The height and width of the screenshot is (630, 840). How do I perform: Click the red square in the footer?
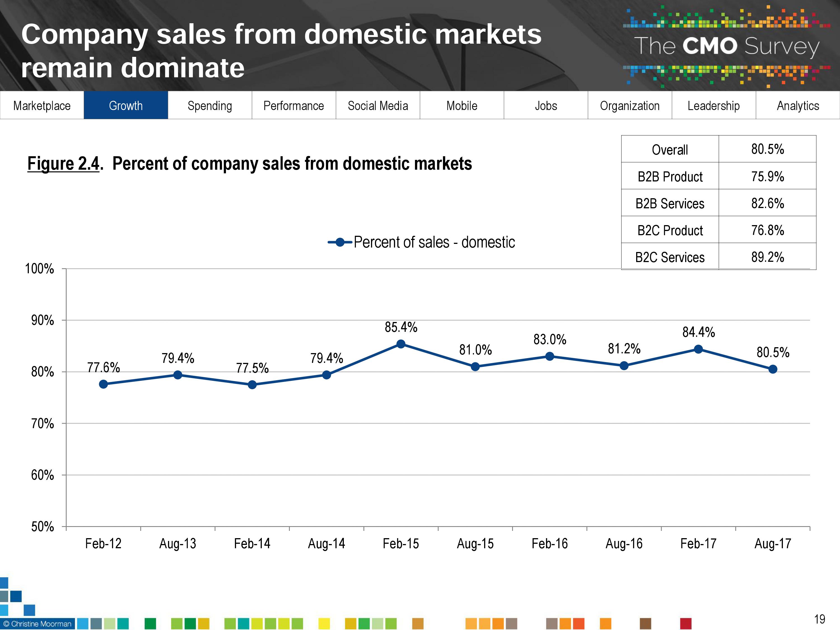[685, 624]
